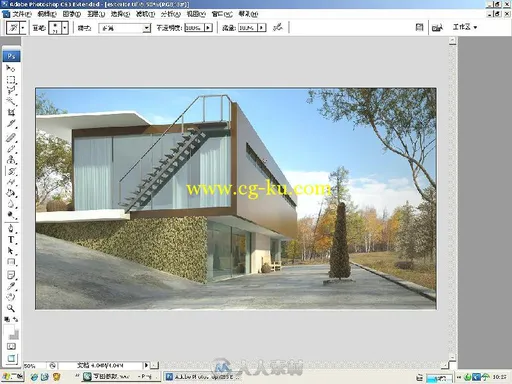Open the foreground color picker
Viewport: 512px width, 384px height.
pos(9,329)
